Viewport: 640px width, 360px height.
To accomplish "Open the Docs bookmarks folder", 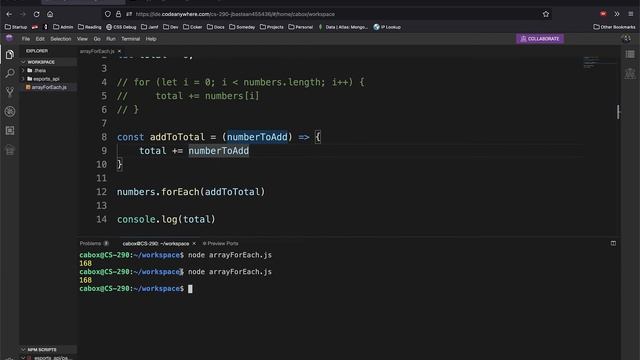I will (216, 27).
